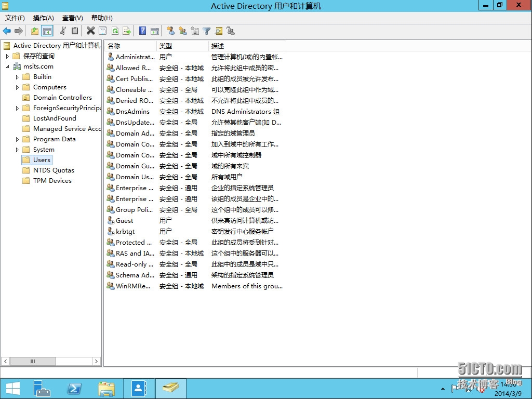The width and height of the screenshot is (532, 399).
Task: Select the RAS and IAS group row
Action: tap(195, 254)
